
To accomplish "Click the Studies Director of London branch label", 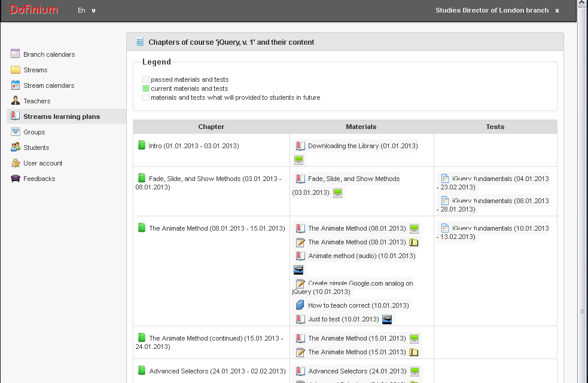I will coord(492,11).
